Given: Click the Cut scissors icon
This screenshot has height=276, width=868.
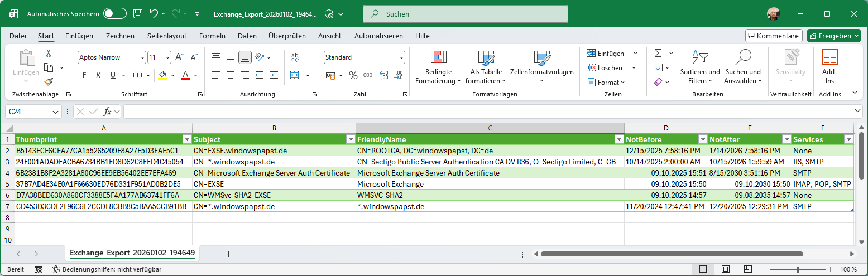Looking at the screenshot, I should [49, 54].
